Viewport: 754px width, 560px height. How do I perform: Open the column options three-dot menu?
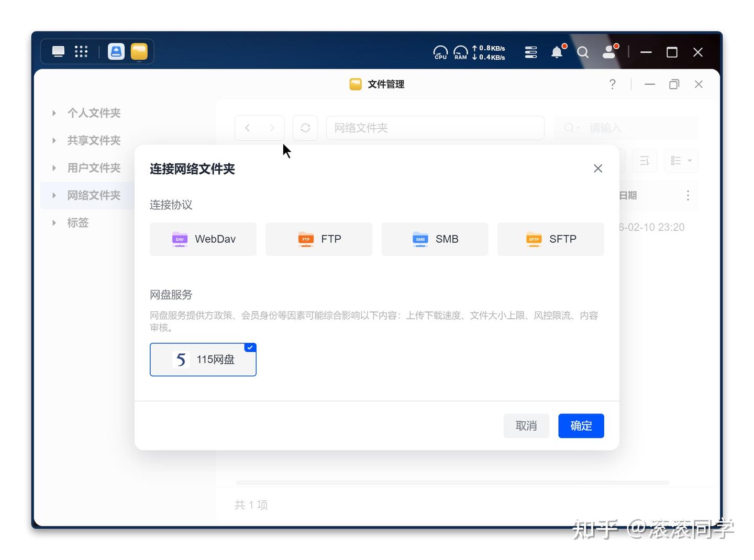coord(688,195)
